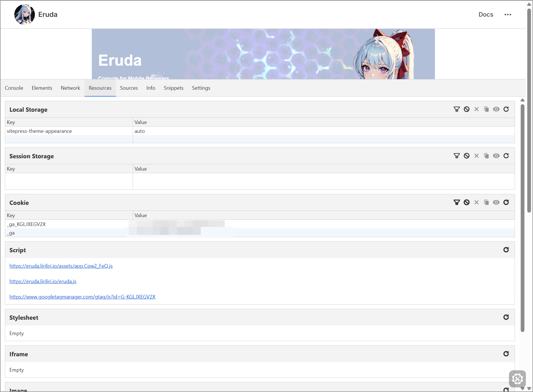The image size is (533, 392).
Task: Filter Cookie entries
Action: [457, 202]
